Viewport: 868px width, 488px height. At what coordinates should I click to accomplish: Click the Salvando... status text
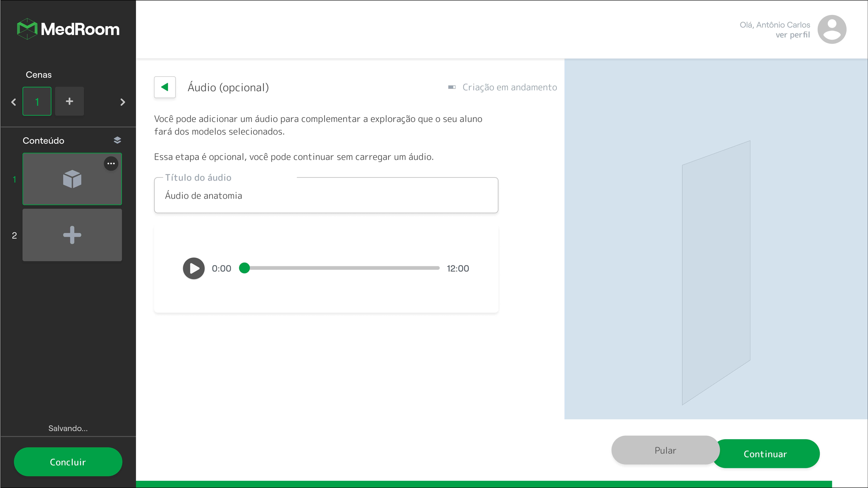click(x=68, y=428)
